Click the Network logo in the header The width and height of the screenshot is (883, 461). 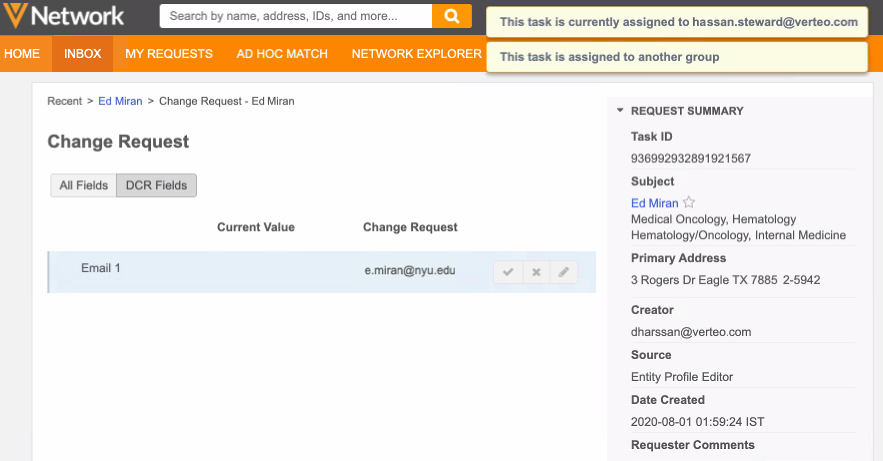pyautogui.click(x=64, y=17)
